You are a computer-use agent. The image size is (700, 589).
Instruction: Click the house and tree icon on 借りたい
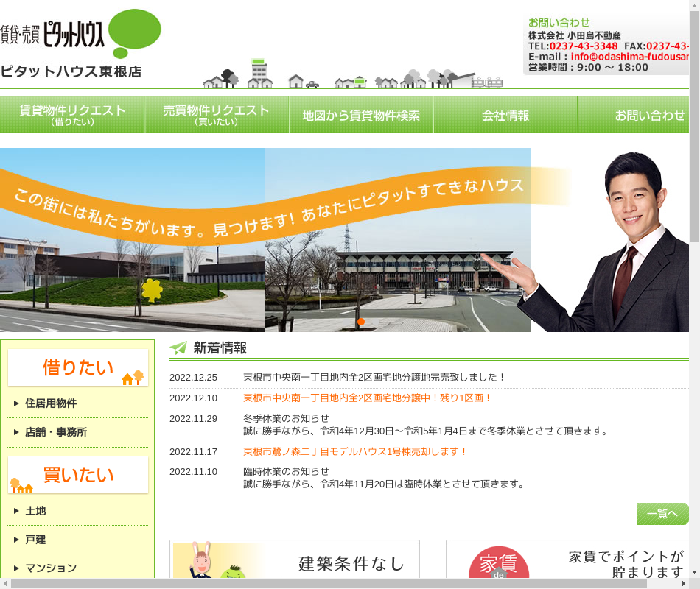click(133, 378)
